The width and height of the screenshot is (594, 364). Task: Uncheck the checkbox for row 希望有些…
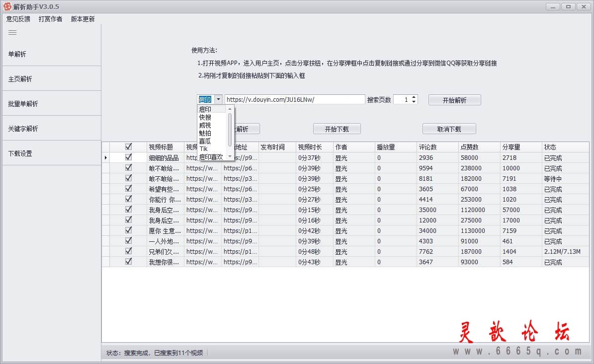(x=128, y=188)
